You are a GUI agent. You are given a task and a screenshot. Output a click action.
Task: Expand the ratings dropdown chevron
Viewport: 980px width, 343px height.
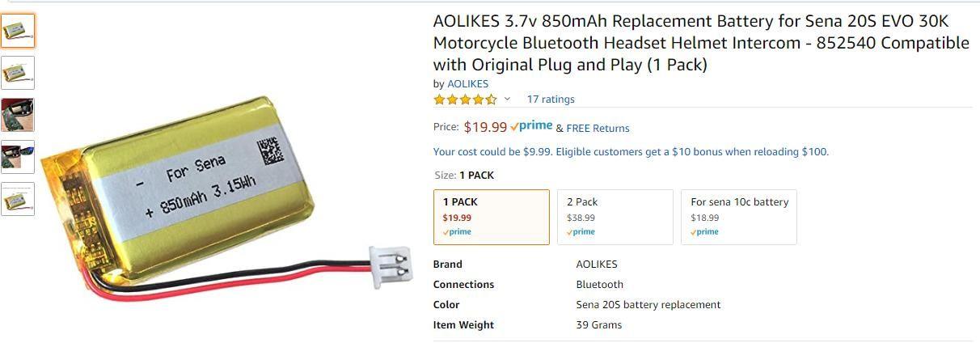(507, 100)
